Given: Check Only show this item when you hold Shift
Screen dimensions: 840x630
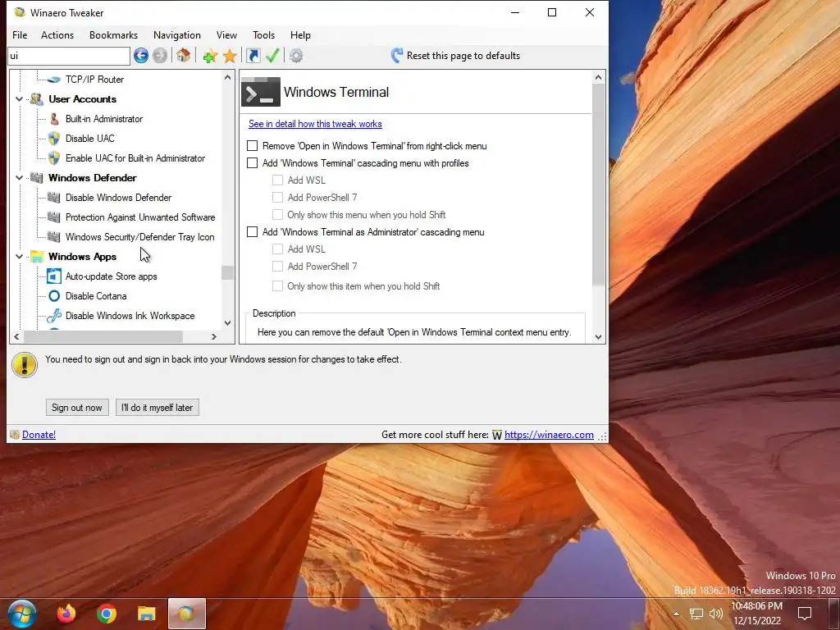Looking at the screenshot, I should point(277,286).
